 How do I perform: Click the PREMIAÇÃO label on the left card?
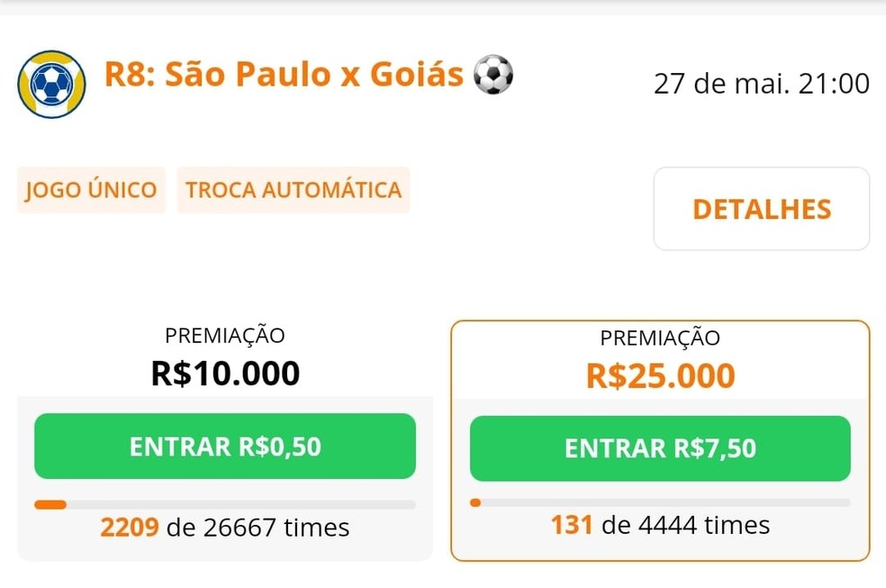coord(224,335)
